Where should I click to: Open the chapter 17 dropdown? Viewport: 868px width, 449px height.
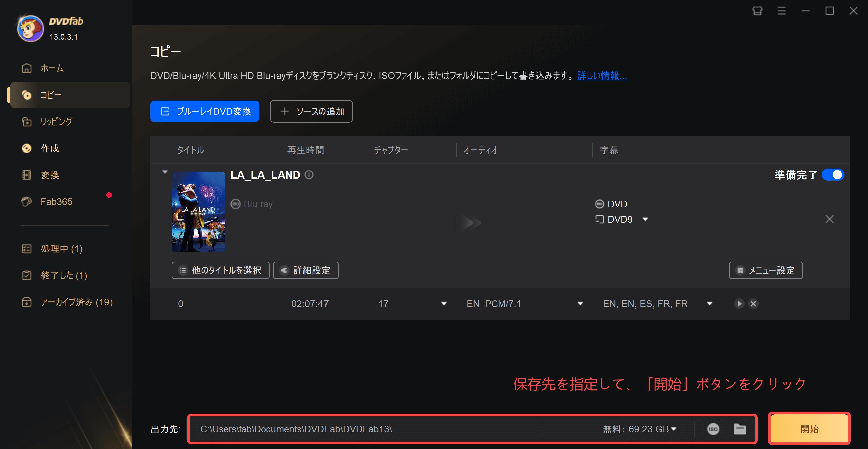point(444,304)
